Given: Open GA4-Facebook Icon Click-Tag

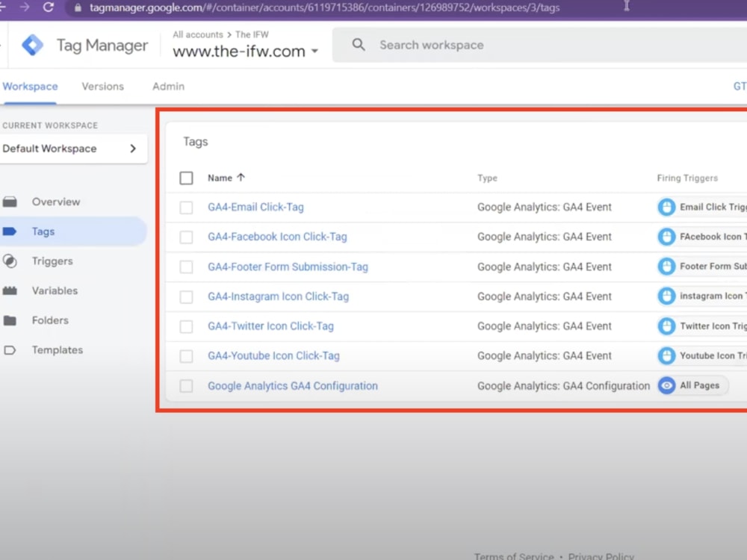Looking at the screenshot, I should 277,237.
